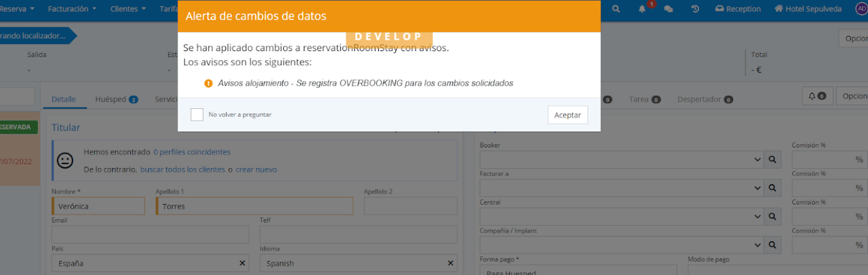
Task: Click 'buscar todos los clientes' link
Action: click(182, 169)
